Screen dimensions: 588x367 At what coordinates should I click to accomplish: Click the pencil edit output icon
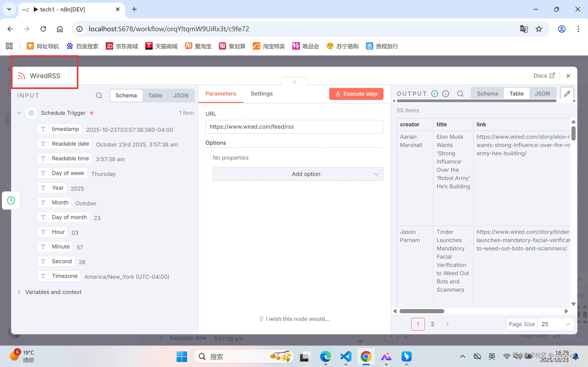[x=567, y=94]
